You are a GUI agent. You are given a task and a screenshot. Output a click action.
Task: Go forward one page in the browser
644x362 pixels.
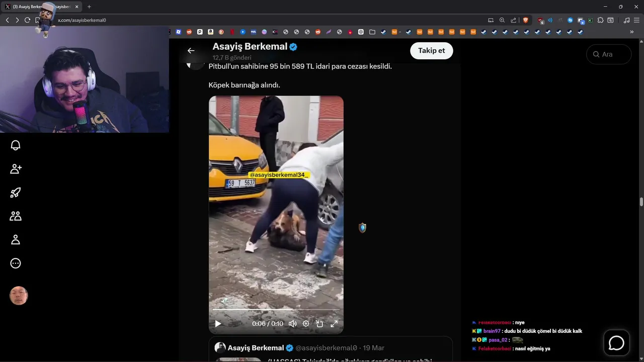tap(17, 20)
